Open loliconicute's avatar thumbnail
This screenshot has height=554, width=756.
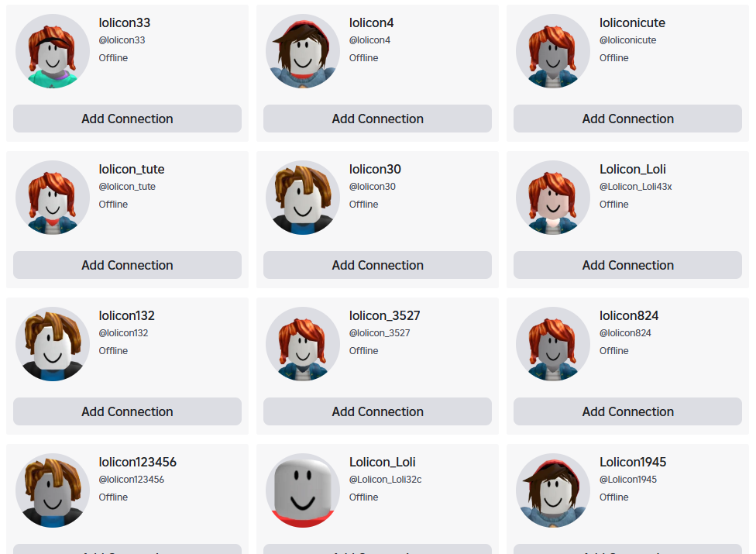(553, 51)
